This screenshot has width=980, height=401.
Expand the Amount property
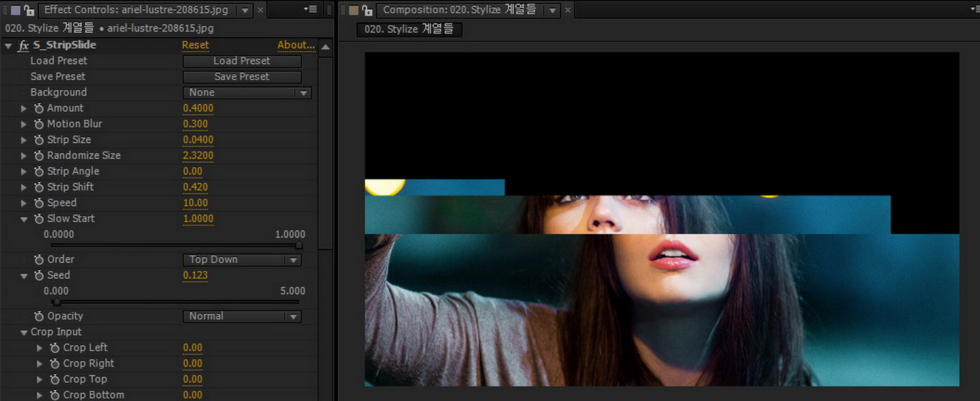[x=24, y=108]
